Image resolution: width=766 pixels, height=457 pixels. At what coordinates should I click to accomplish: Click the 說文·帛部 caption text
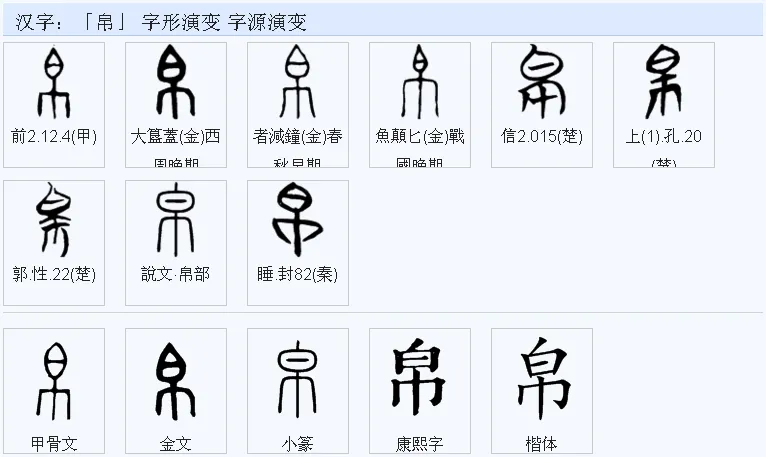(175, 274)
